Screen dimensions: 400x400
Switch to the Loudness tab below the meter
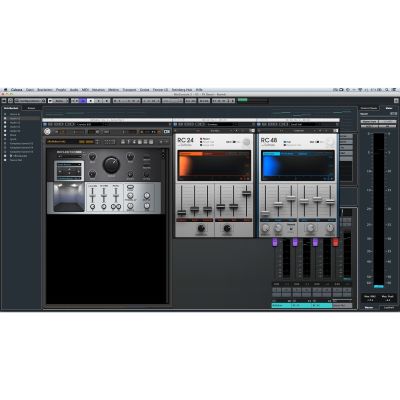pos(389,307)
